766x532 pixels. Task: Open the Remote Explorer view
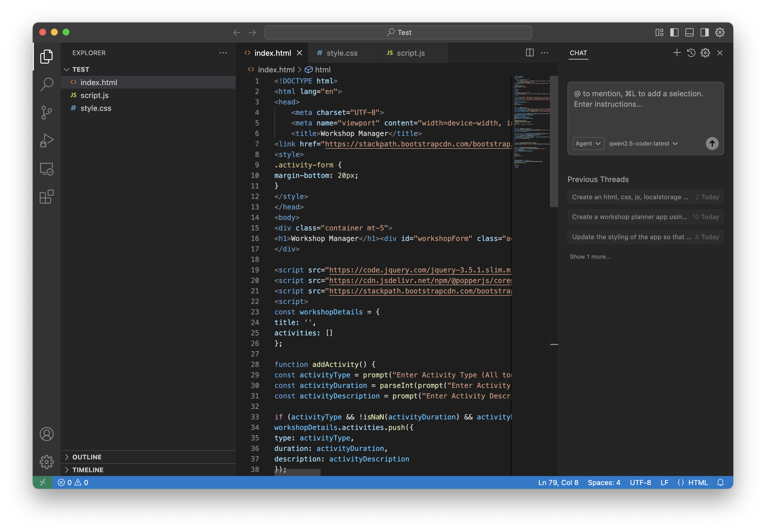[x=47, y=169]
